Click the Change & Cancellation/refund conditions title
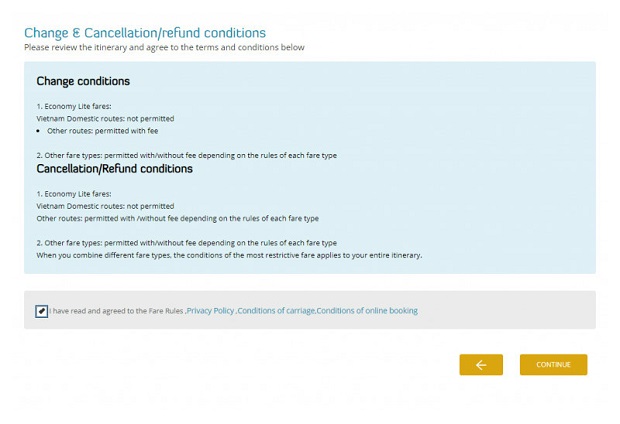 (145, 33)
